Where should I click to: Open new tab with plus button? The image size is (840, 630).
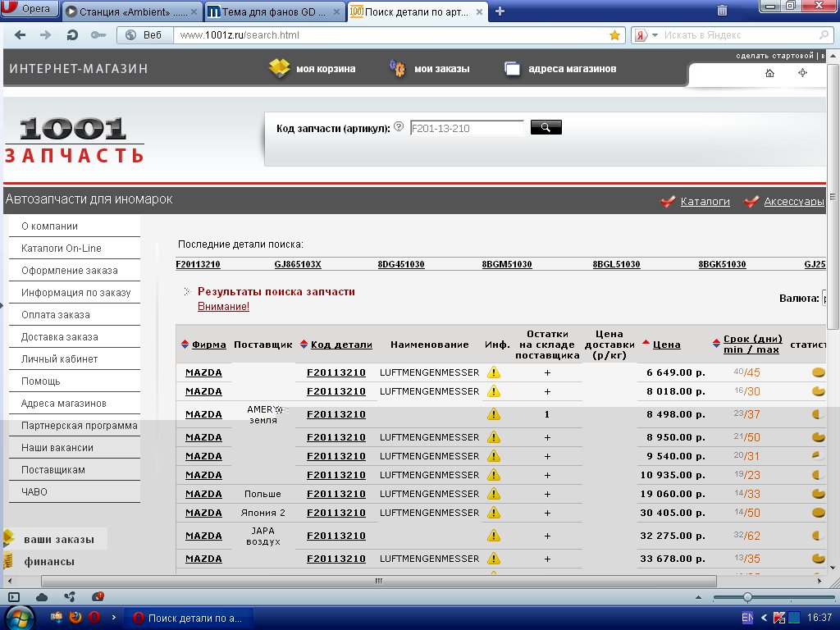tap(500, 11)
